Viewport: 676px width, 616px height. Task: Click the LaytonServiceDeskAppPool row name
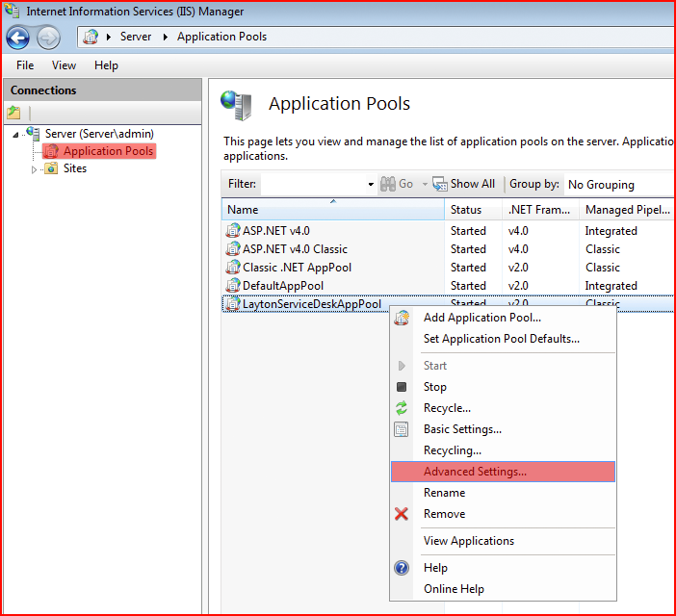[312, 304]
